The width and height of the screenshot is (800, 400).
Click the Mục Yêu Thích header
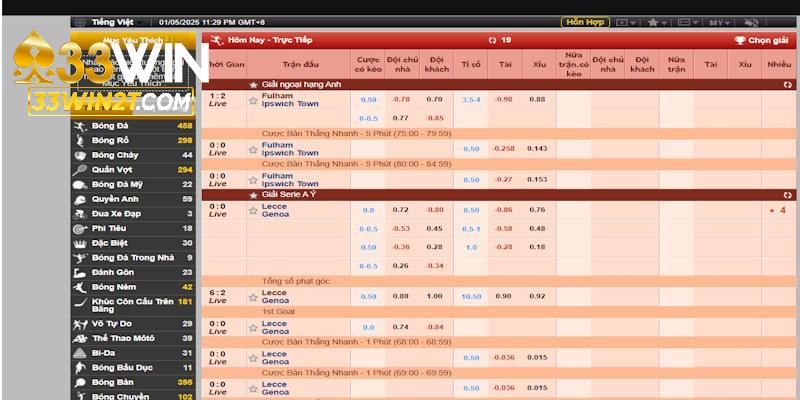(133, 40)
